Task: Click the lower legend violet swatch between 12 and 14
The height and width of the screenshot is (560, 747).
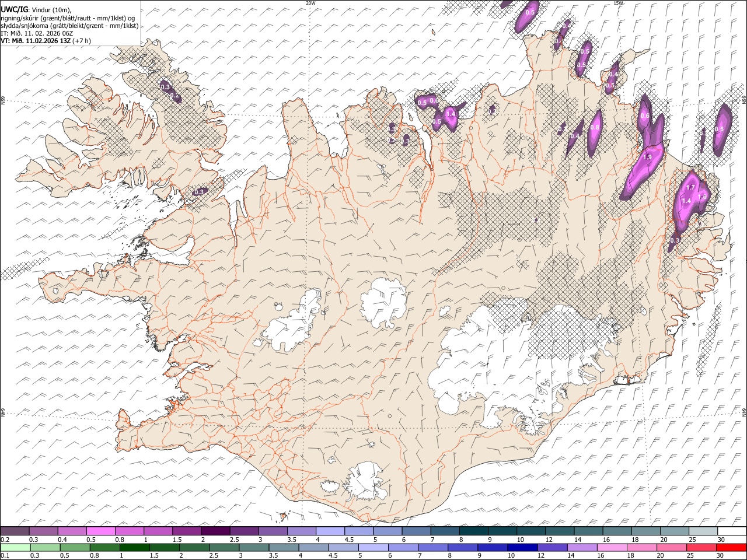Action: pos(551,547)
